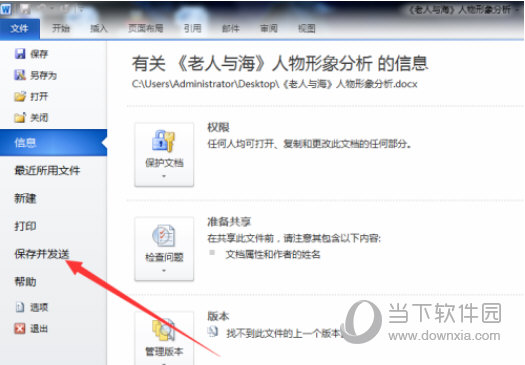Click the 文档属性和作者的姓名 list item
The image size is (525, 365).
(273, 254)
